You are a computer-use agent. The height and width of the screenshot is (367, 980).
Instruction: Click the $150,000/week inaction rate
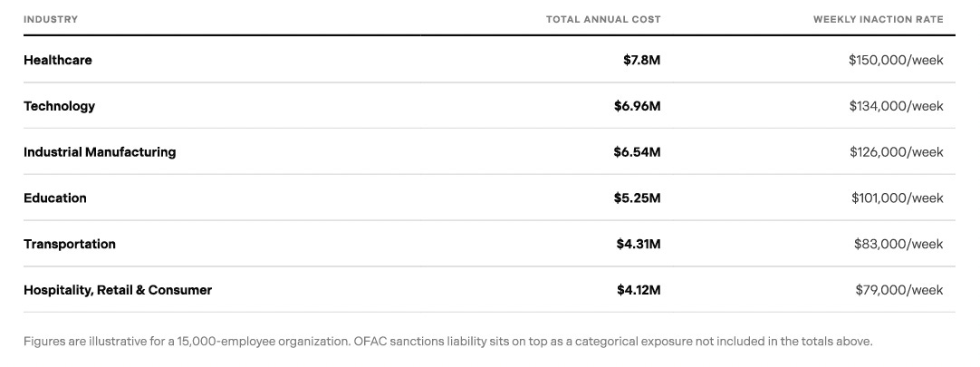point(897,60)
